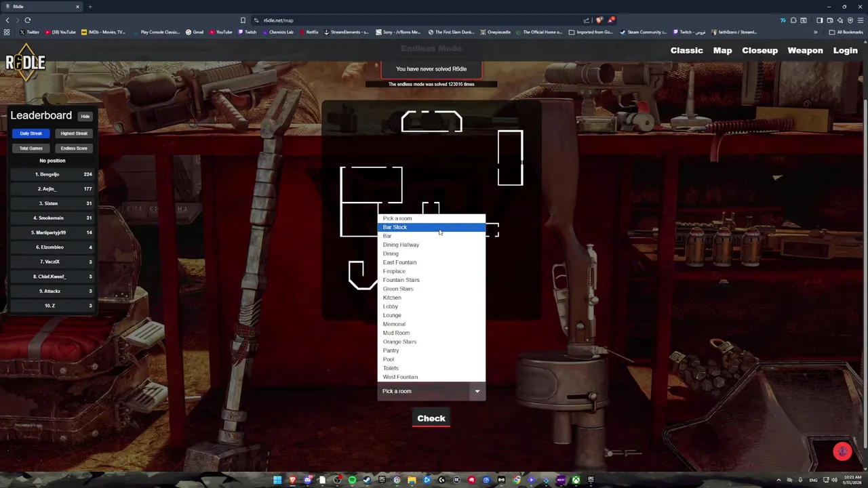Show more bookmarks with the chevron
The image size is (868, 488).
coord(816,32)
